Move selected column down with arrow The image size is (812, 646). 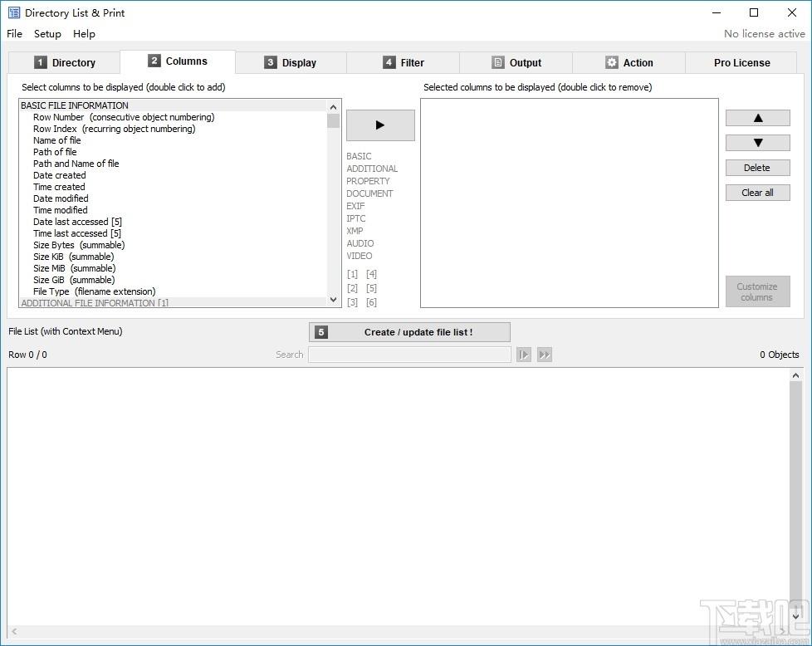758,143
